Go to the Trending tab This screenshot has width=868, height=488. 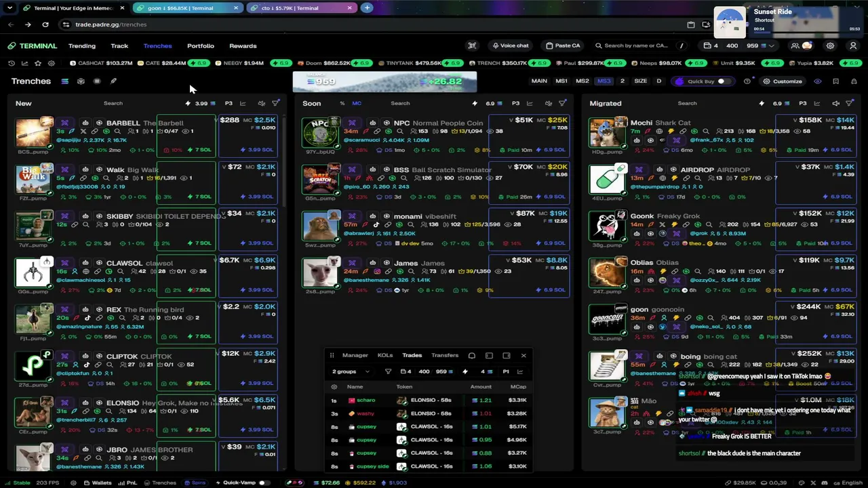tap(82, 46)
